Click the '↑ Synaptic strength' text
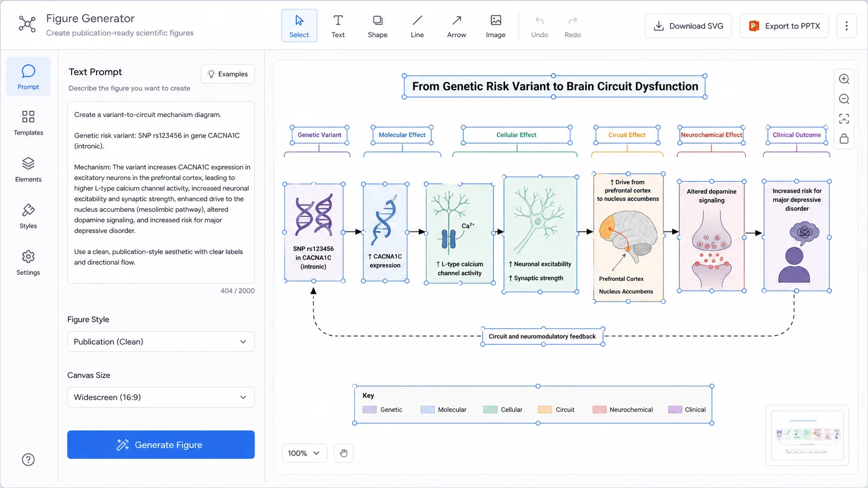This screenshot has height=488, width=868. [536, 278]
